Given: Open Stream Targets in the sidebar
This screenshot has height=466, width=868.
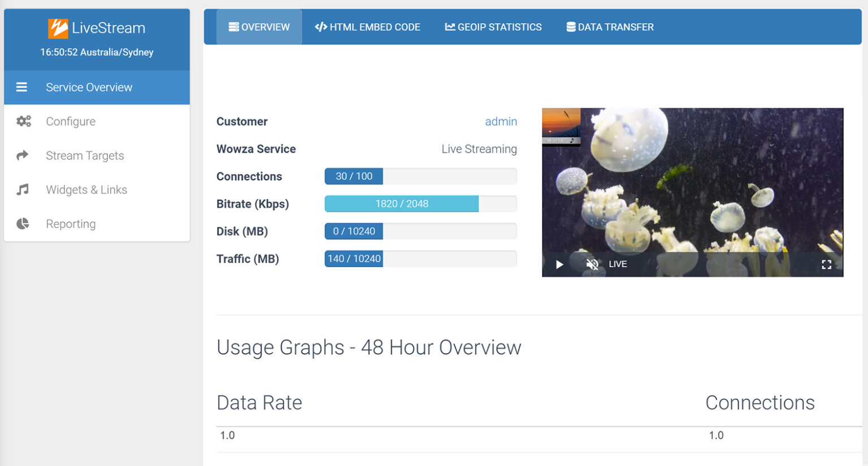Looking at the screenshot, I should pos(85,156).
